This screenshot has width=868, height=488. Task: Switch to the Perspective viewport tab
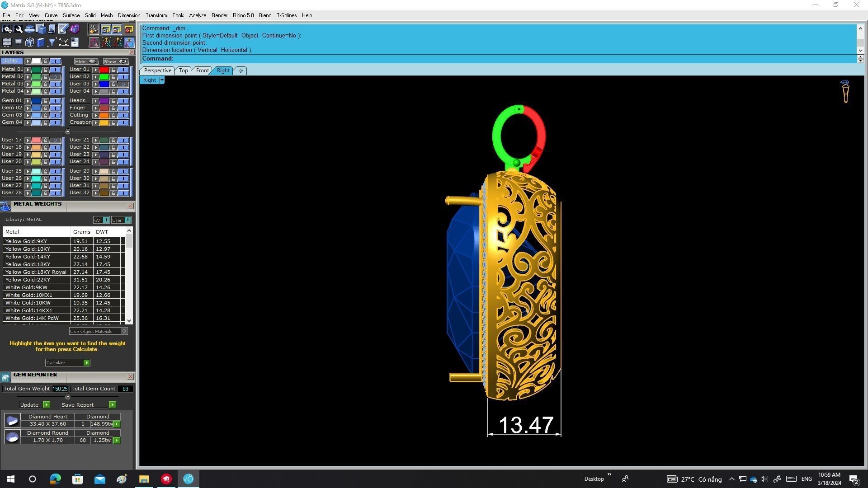[157, 70]
